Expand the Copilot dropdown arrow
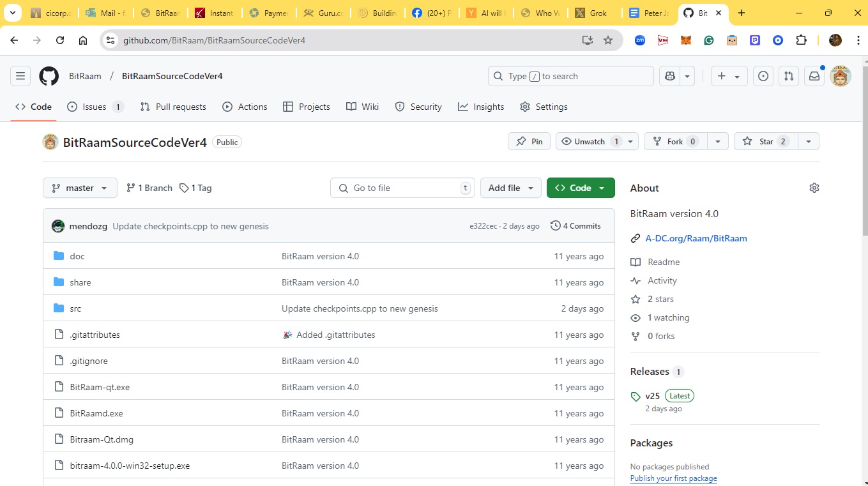 coord(687,76)
